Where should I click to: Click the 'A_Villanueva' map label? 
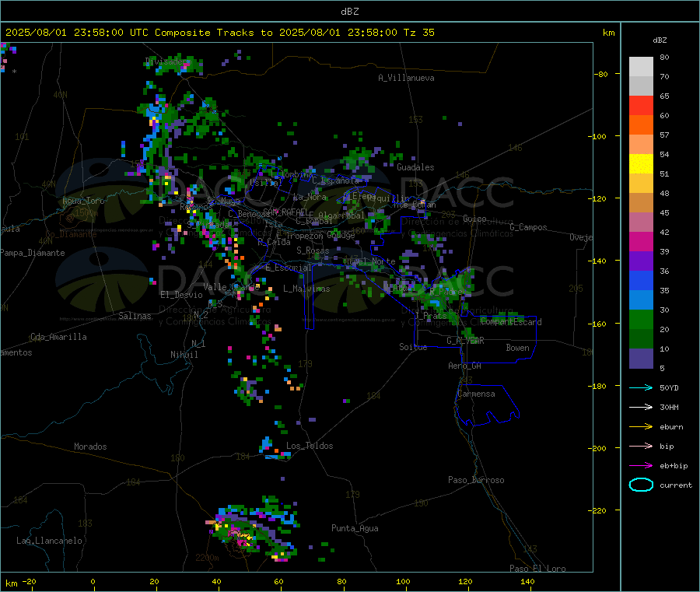point(406,78)
